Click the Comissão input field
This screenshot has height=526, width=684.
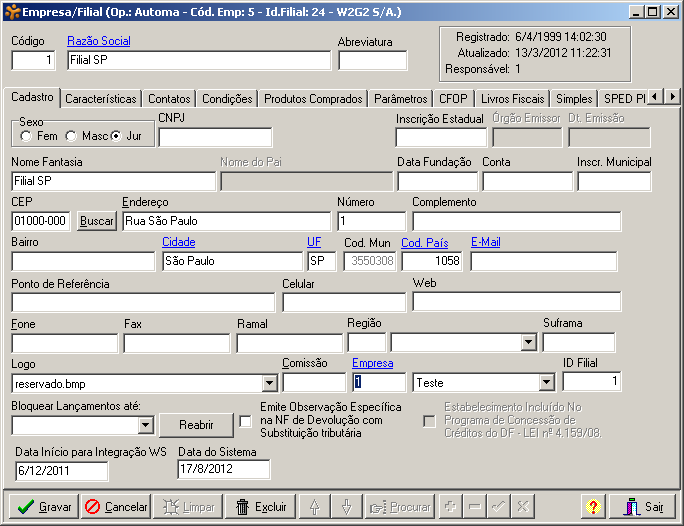(x=314, y=383)
